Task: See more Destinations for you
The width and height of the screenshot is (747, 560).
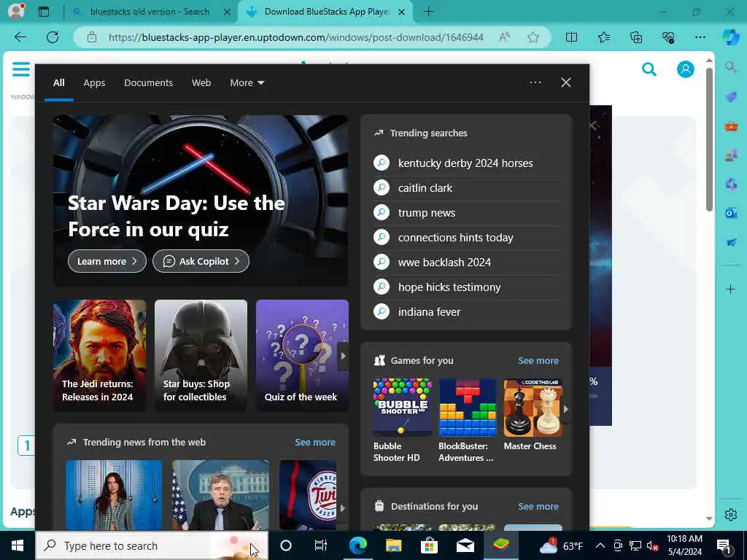Action: pyautogui.click(x=538, y=506)
